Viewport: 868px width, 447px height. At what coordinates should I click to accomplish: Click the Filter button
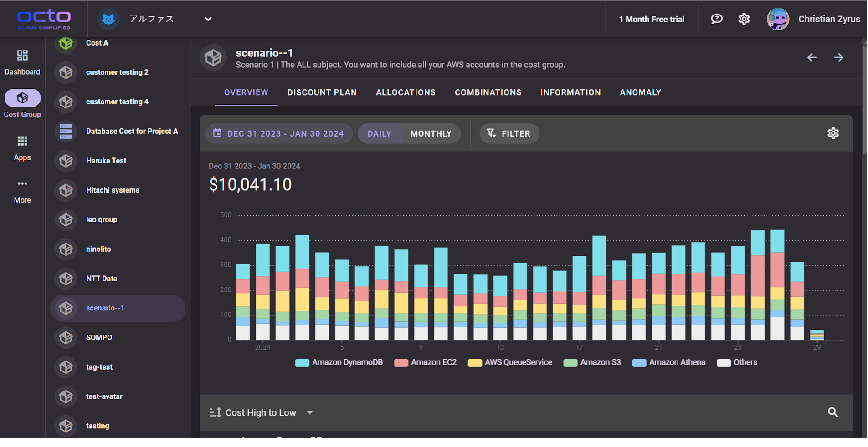(x=509, y=133)
